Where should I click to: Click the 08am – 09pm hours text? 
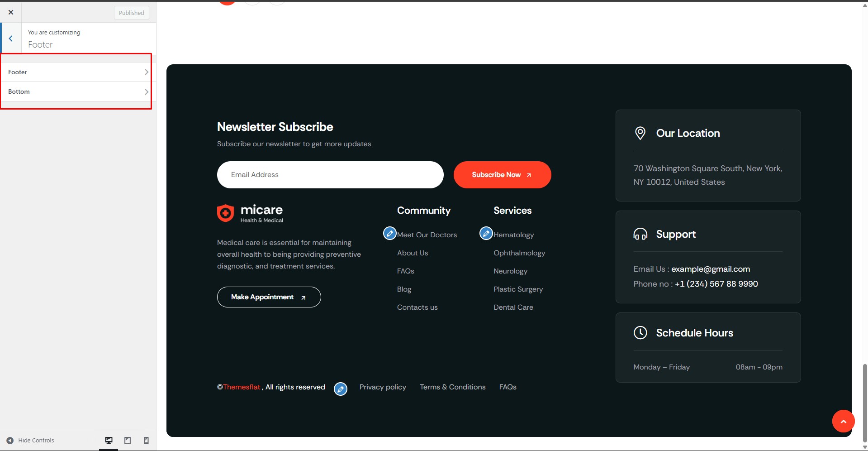(759, 367)
